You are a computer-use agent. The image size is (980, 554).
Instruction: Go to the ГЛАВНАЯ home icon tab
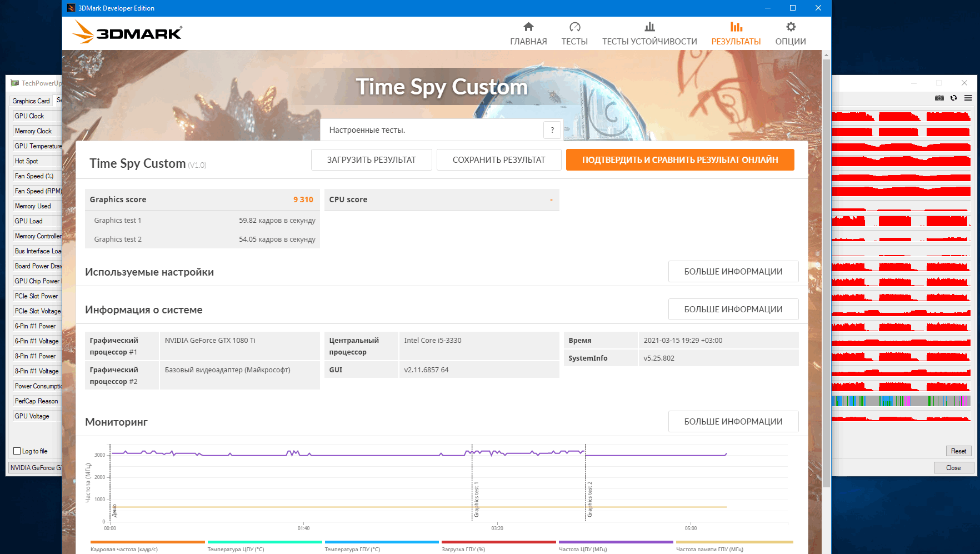point(528,34)
